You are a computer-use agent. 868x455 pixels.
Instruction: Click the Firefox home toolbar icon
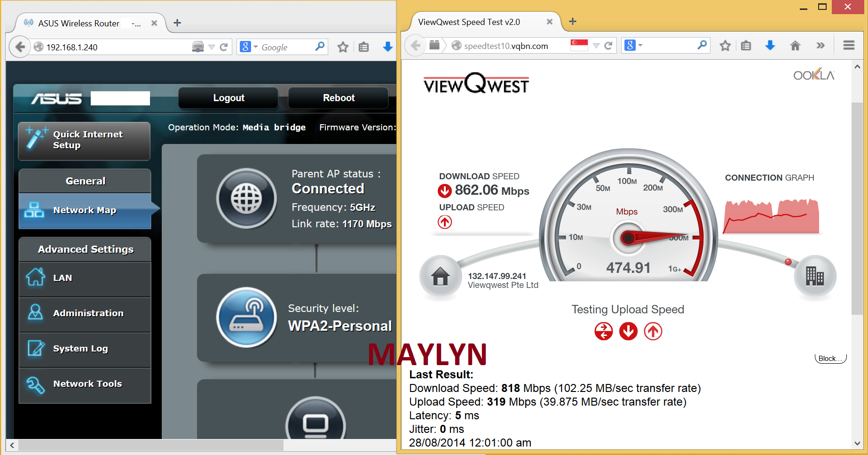[x=795, y=46]
